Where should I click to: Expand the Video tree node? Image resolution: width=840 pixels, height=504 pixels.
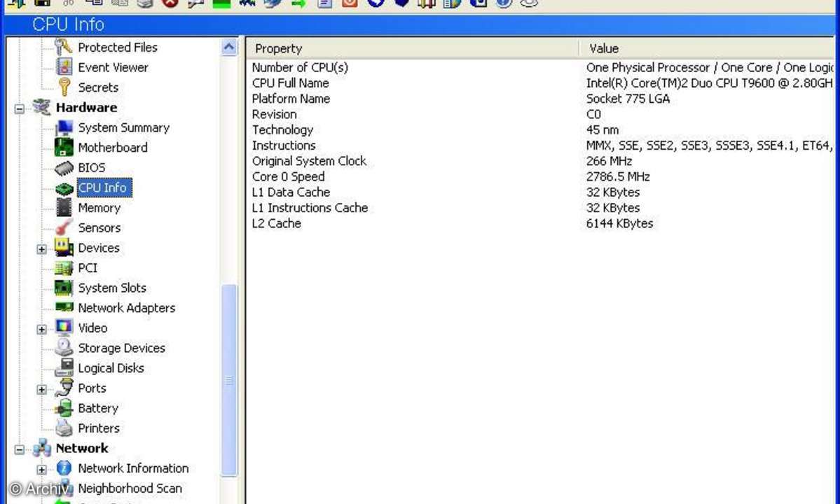pyautogui.click(x=42, y=330)
